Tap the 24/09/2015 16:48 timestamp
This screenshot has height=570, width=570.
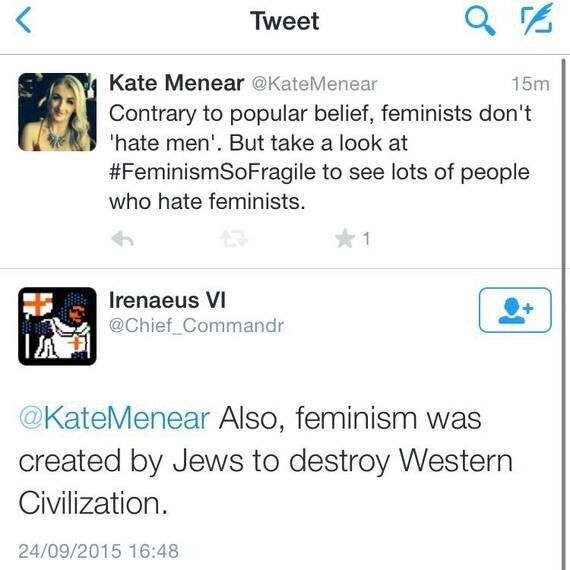click(99, 551)
